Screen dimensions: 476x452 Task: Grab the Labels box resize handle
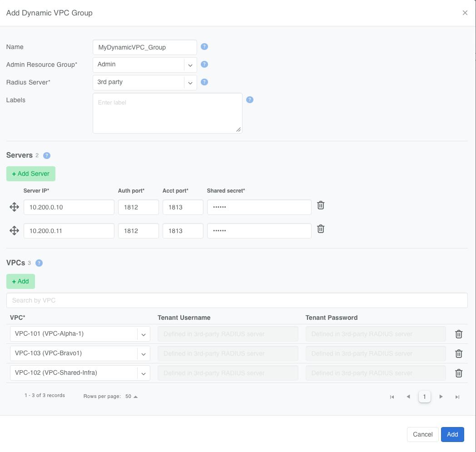point(238,129)
